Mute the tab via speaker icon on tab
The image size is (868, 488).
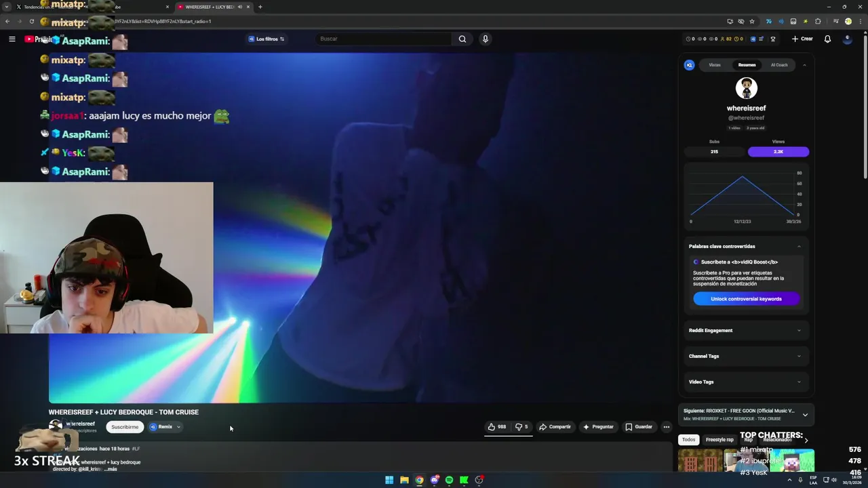pyautogui.click(x=239, y=7)
